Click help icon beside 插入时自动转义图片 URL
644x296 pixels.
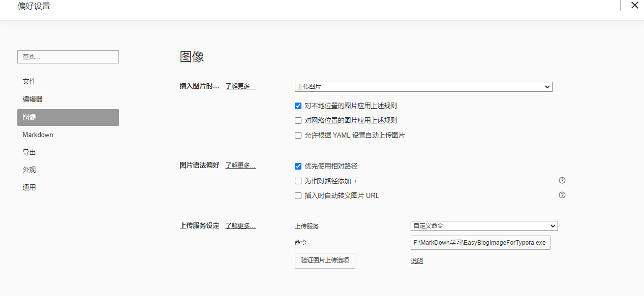562,195
